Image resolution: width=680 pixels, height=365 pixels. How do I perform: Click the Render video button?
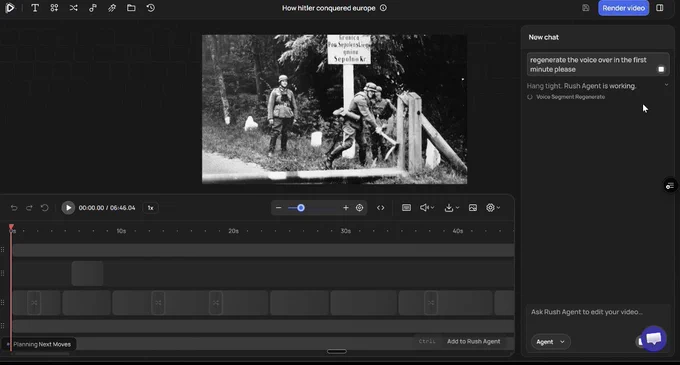click(623, 8)
